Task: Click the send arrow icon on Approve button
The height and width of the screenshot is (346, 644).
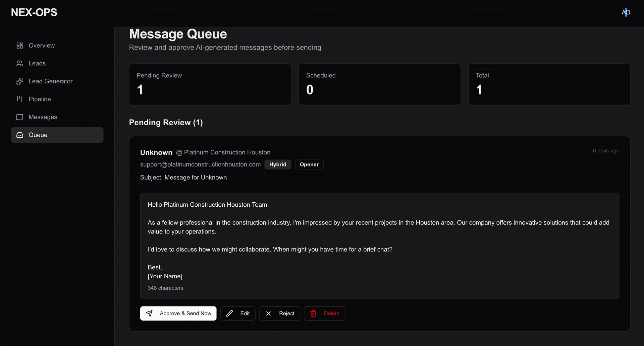Action: (149, 313)
